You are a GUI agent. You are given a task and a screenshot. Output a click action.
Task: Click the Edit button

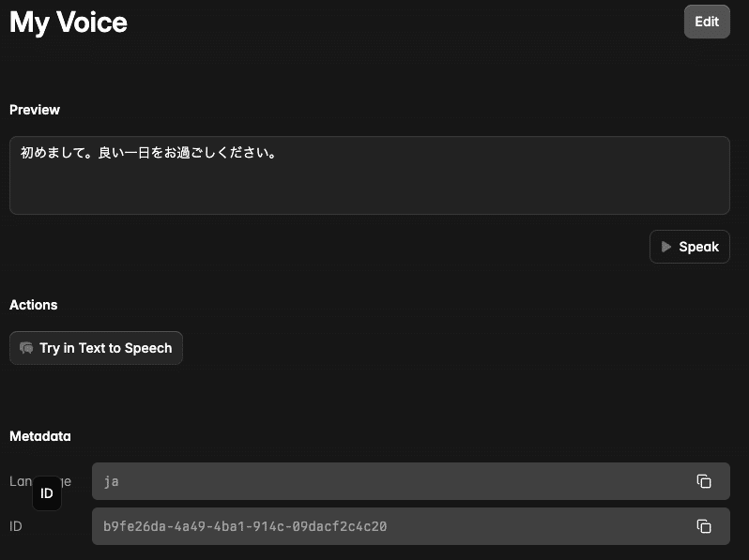707,22
